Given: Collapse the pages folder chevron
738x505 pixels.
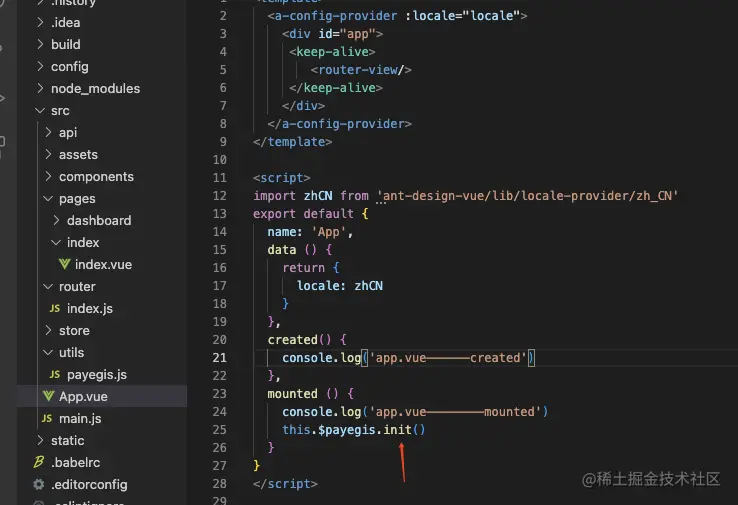Looking at the screenshot, I should coord(48,198).
